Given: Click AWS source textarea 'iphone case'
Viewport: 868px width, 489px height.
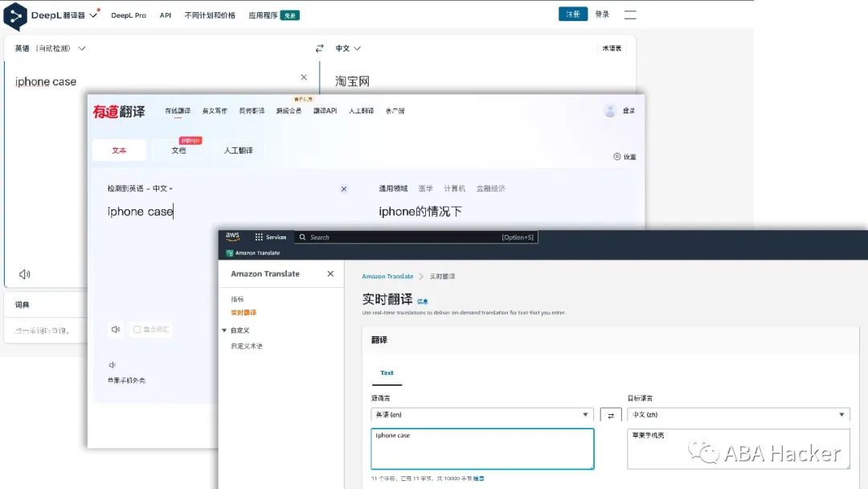Looking at the screenshot, I should (x=482, y=449).
